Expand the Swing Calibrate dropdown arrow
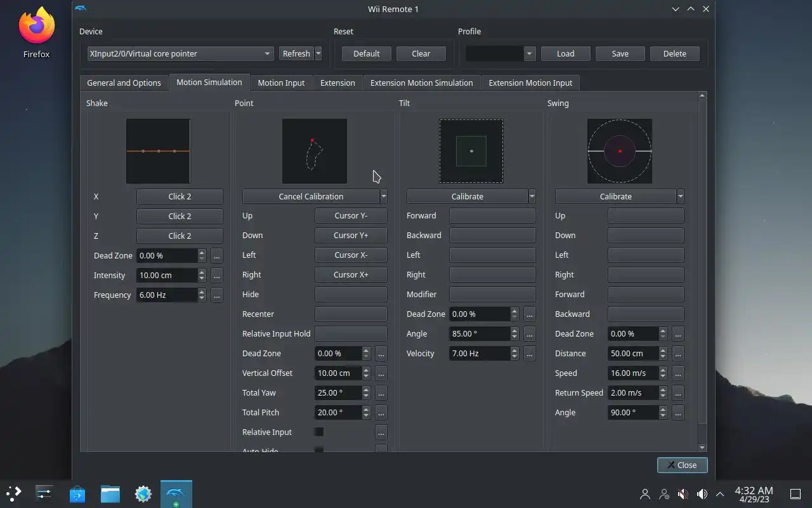The width and height of the screenshot is (812, 508). coord(680,196)
